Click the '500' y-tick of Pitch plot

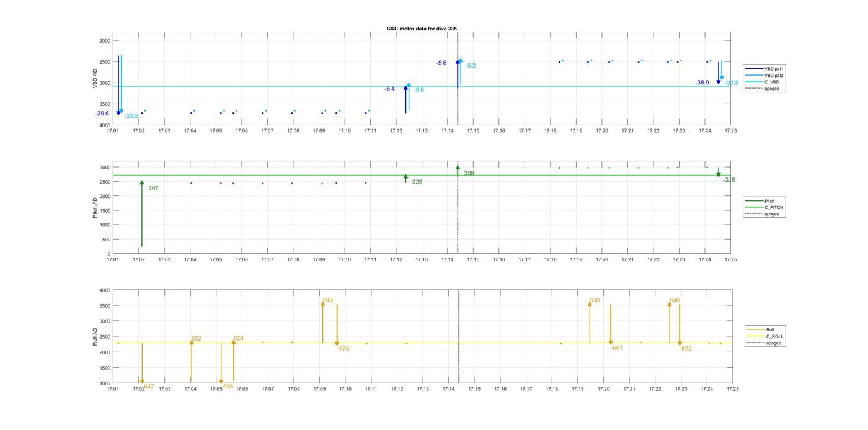click(107, 240)
